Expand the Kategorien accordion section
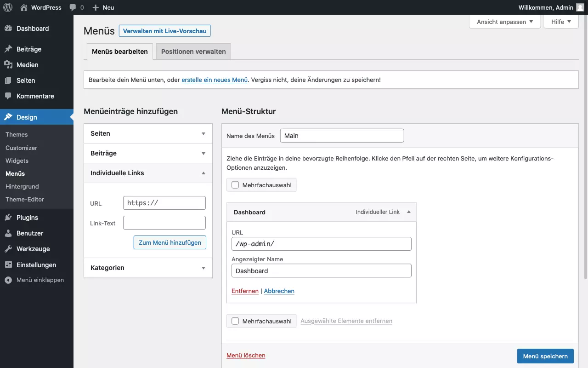 (148, 268)
